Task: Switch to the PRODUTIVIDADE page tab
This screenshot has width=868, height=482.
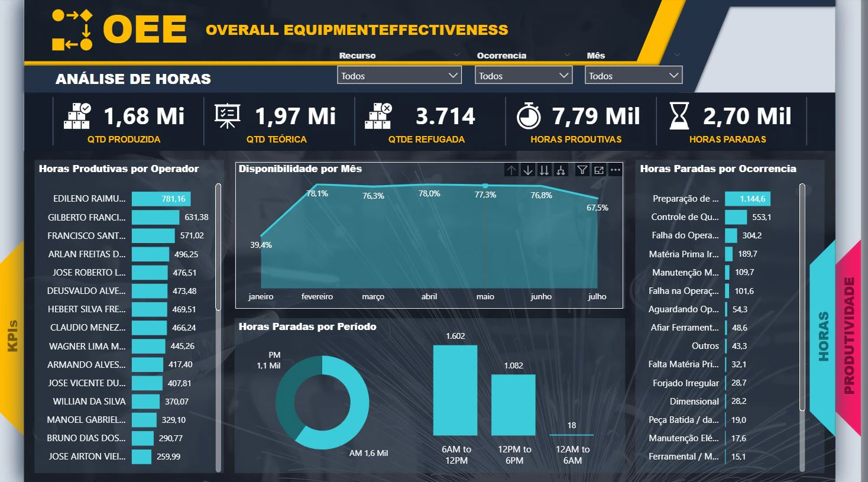Action: 849,336
